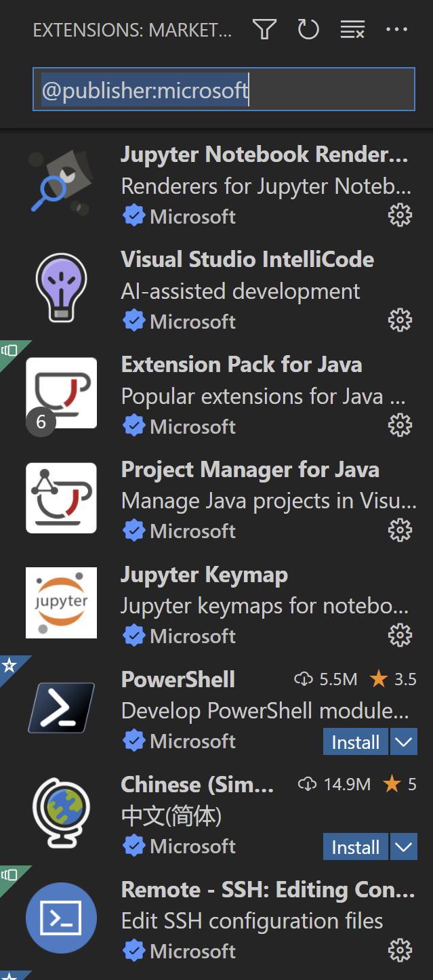Clear extensions search results icon
The height and width of the screenshot is (980, 433).
352,30
